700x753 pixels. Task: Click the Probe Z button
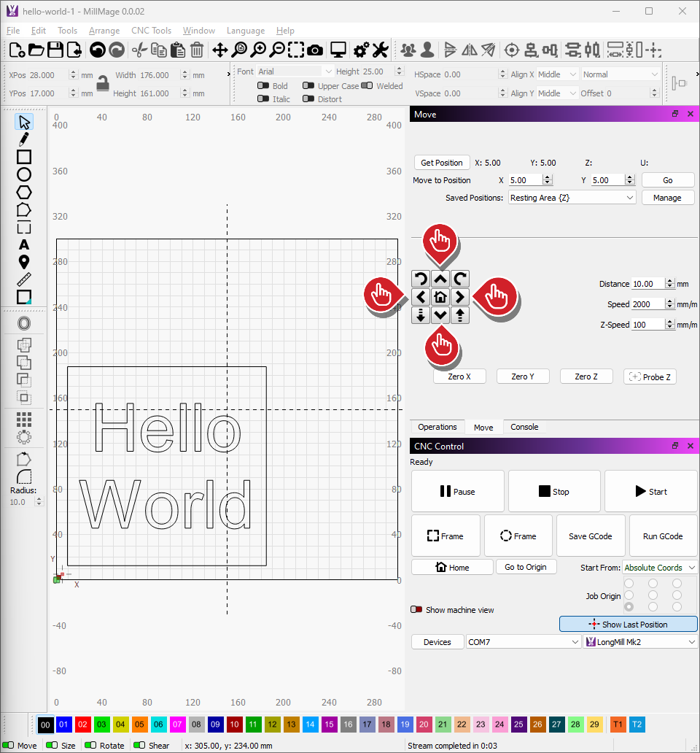[x=650, y=376]
